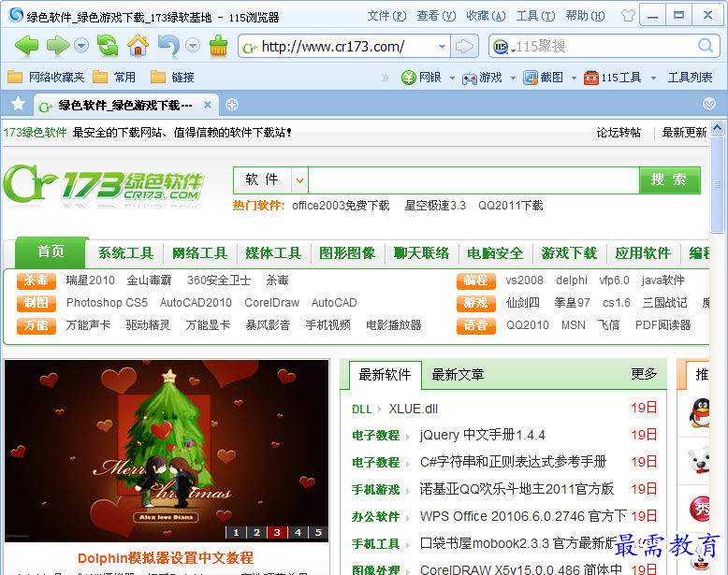Refresh the page with the reload icon
The height and width of the screenshot is (575, 728).
pyautogui.click(x=108, y=46)
